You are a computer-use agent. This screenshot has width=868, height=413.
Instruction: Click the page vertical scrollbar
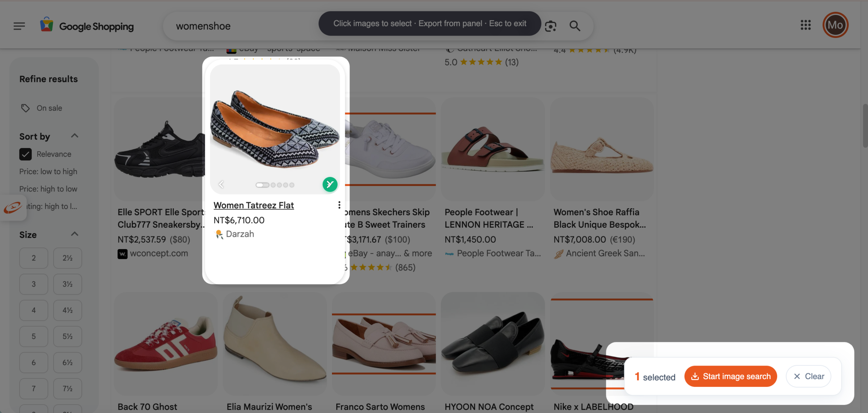tap(865, 125)
